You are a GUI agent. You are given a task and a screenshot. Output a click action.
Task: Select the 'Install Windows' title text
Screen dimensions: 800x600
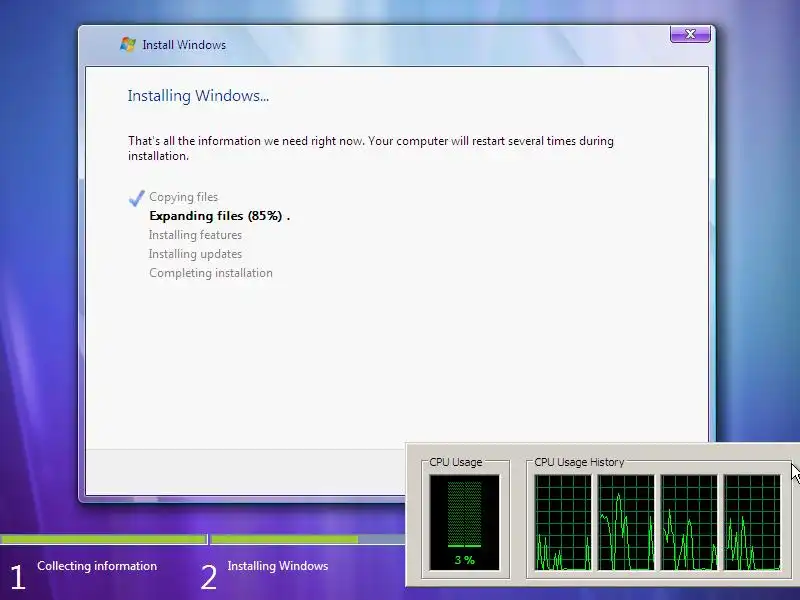pos(184,45)
